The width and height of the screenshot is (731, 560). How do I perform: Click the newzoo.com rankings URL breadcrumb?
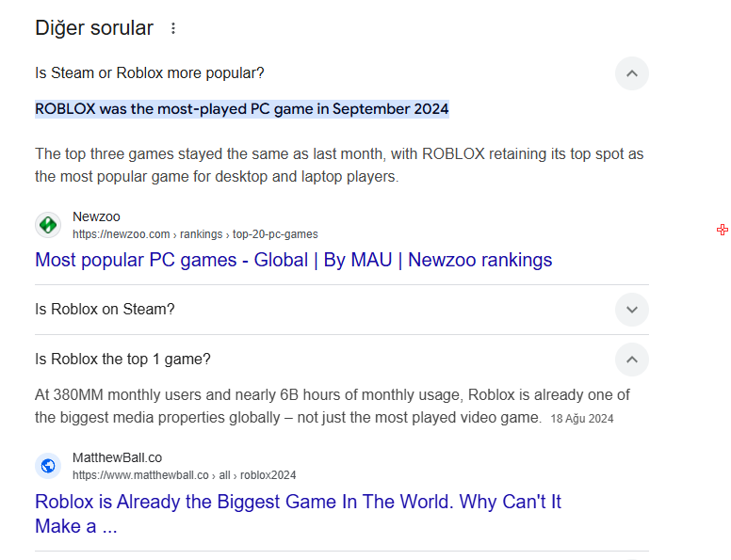tap(195, 234)
